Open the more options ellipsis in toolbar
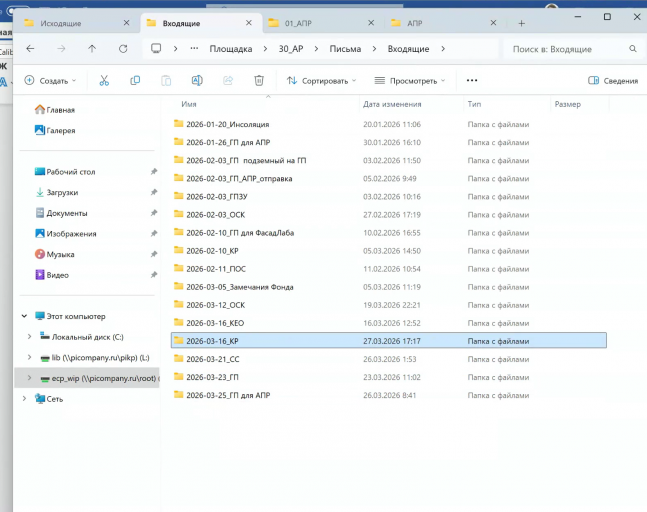 tap(472, 80)
